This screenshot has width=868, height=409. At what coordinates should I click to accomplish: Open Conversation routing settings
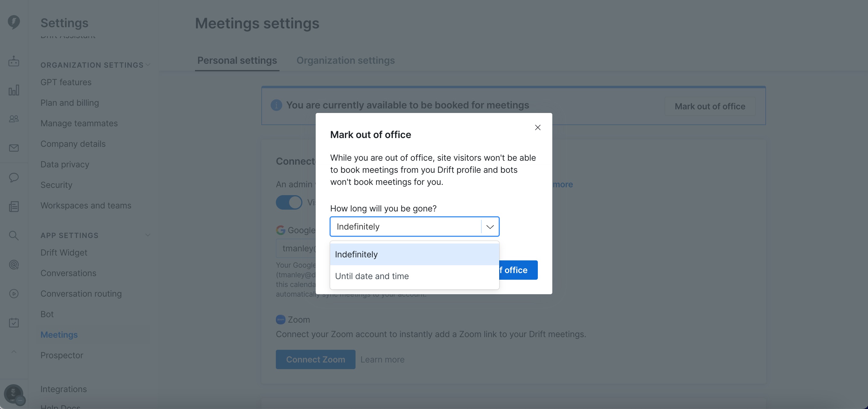pyautogui.click(x=81, y=294)
